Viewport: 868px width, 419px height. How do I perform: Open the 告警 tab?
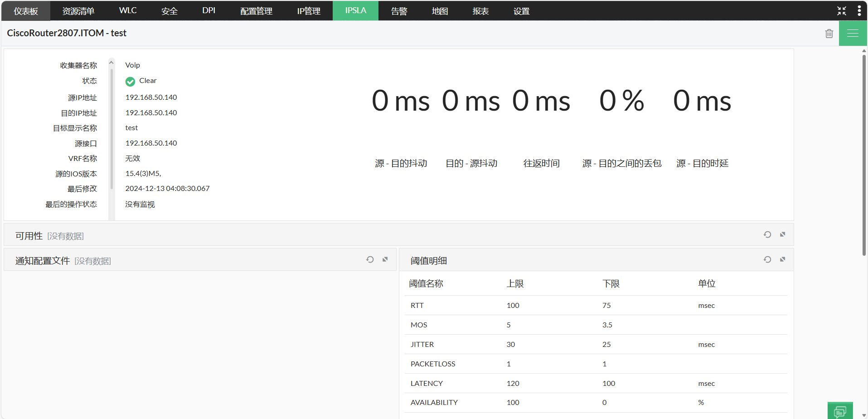click(399, 11)
